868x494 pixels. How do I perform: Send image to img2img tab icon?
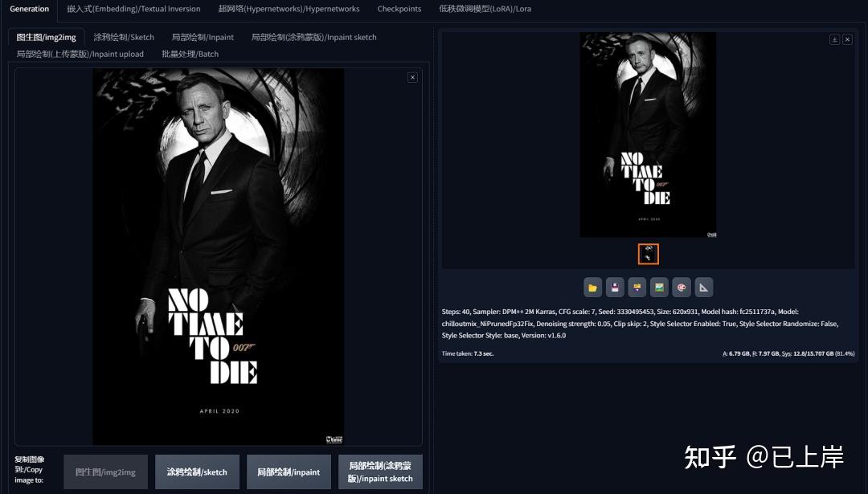click(659, 288)
